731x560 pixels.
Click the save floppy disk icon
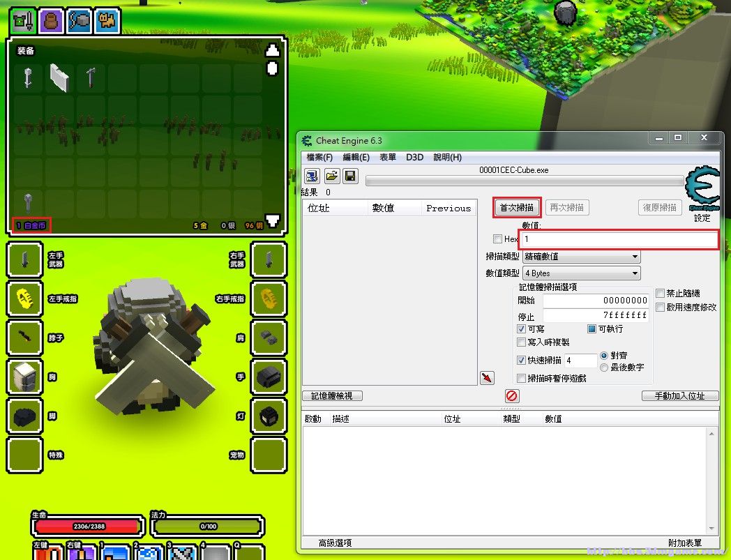(350, 176)
